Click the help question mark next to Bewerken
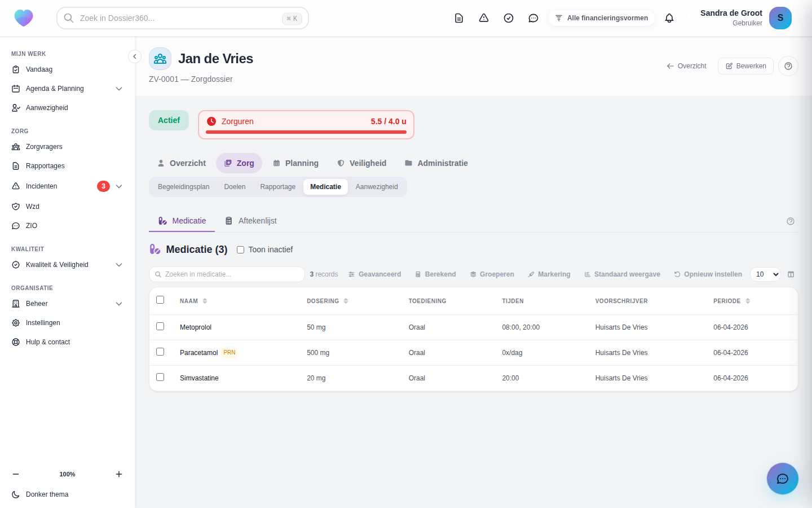 point(788,66)
